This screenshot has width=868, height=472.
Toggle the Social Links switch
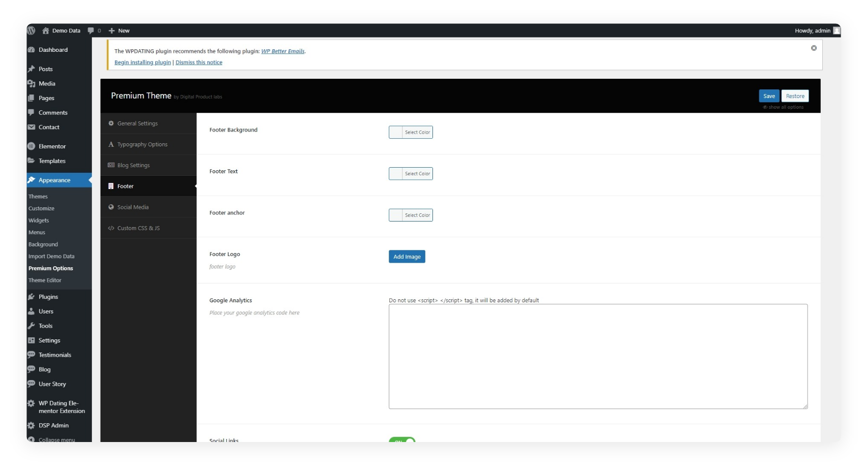tap(402, 440)
